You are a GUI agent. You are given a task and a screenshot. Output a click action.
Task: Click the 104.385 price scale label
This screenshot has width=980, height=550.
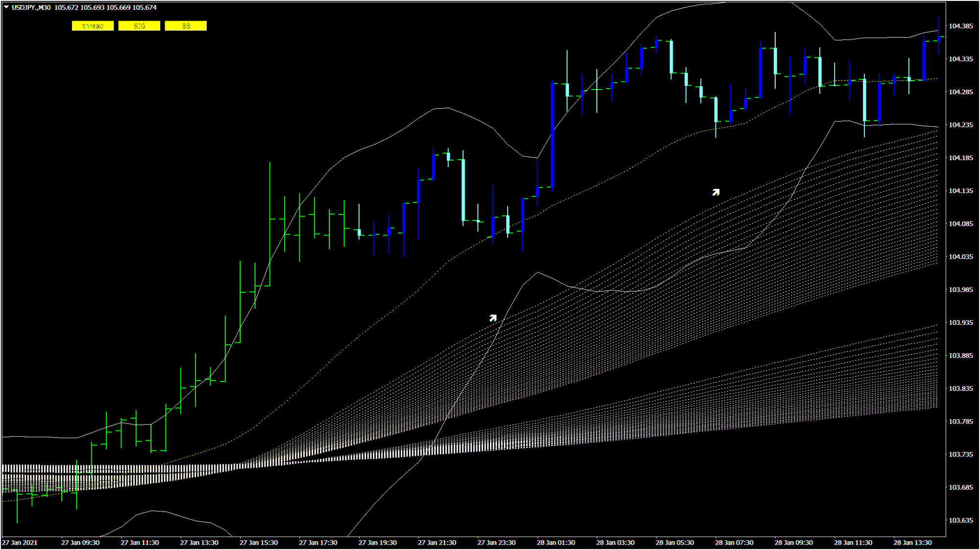pyautogui.click(x=961, y=26)
